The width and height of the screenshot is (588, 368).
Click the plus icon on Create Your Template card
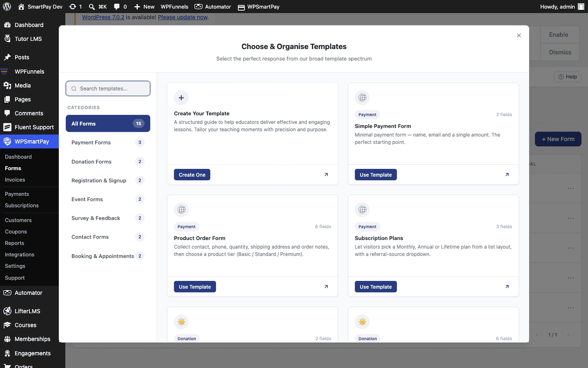181,98
